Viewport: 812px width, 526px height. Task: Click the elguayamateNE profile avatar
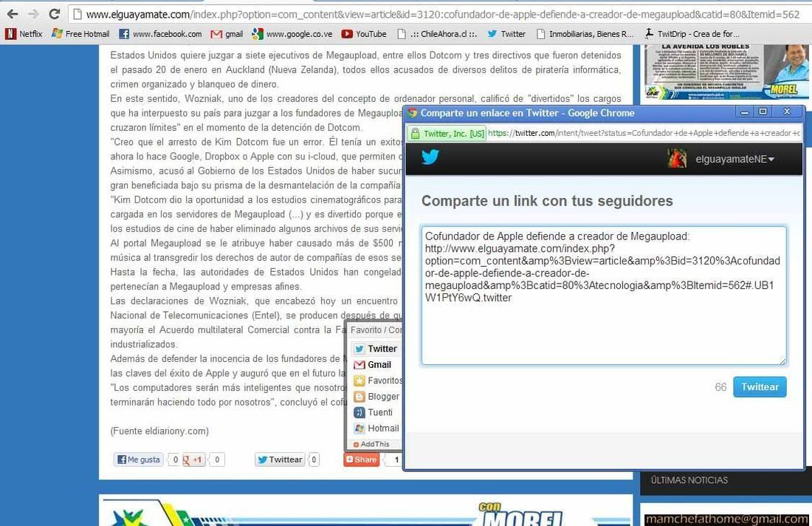pos(677,159)
